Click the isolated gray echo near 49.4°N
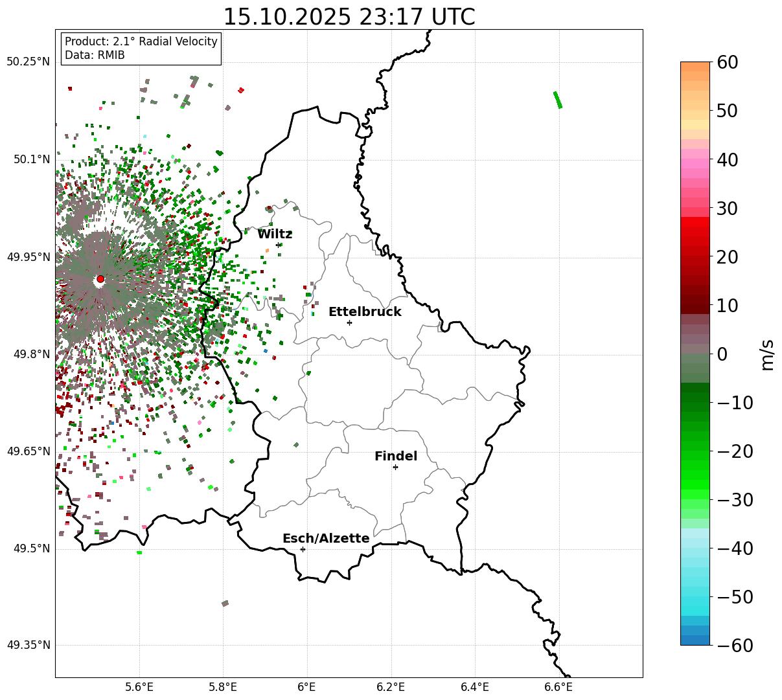Viewport: 782px width, 700px height. pyautogui.click(x=225, y=604)
